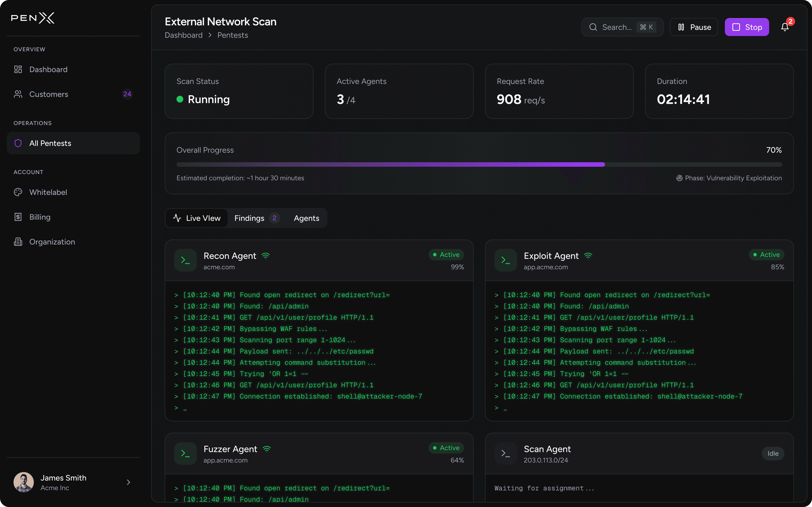Switch to the Agents tab
812x507 pixels.
pyautogui.click(x=306, y=218)
